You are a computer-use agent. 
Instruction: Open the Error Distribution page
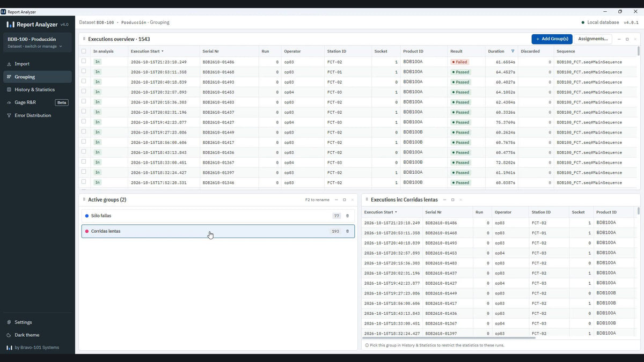pyautogui.click(x=37, y=115)
